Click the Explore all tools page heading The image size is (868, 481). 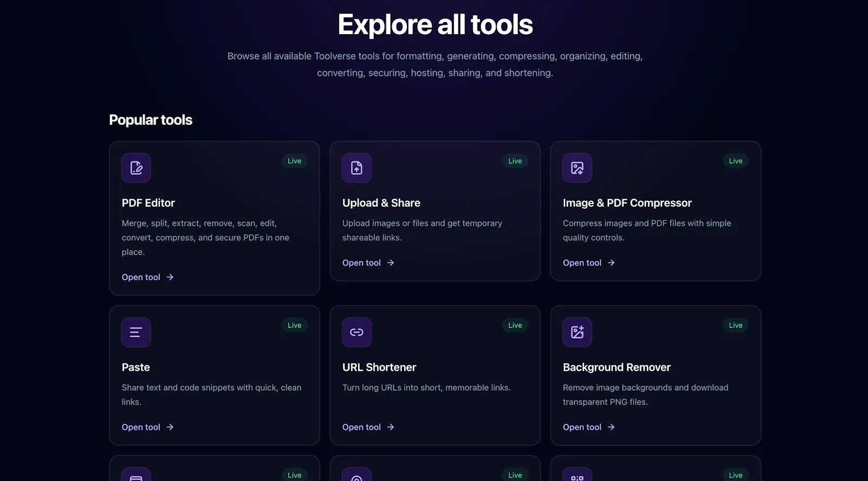(435, 25)
